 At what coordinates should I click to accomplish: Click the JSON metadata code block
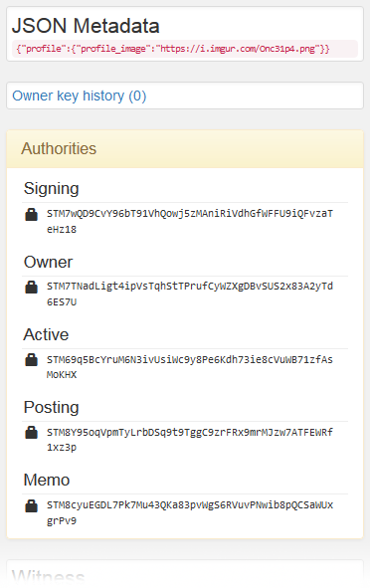(185, 49)
